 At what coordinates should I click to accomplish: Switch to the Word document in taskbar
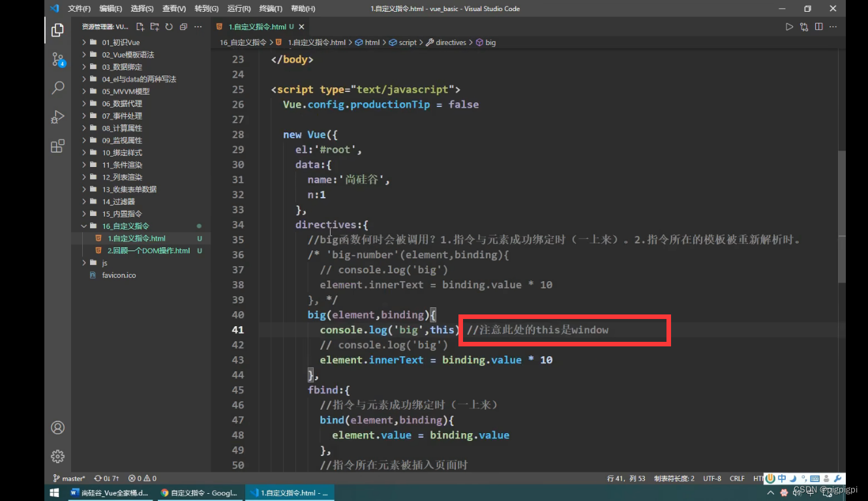click(109, 493)
